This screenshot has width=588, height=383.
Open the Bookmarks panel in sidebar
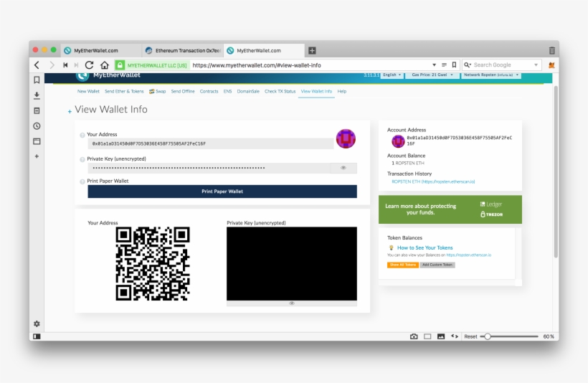(37, 80)
